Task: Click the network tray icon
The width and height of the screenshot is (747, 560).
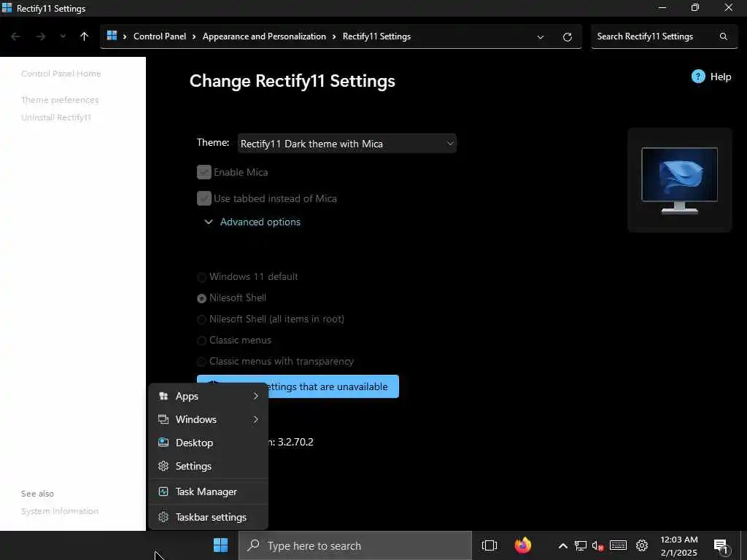Action: click(580, 545)
